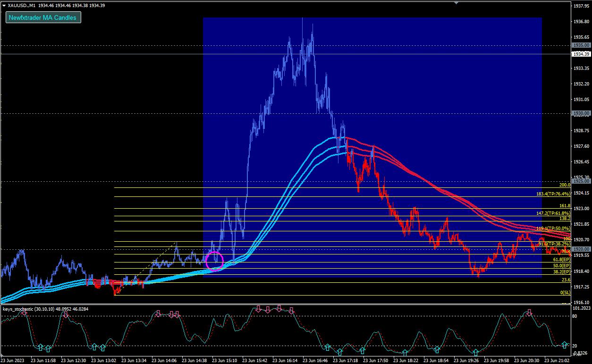Click the stochastic 20 level label
592x364 pixels.
coord(575,346)
